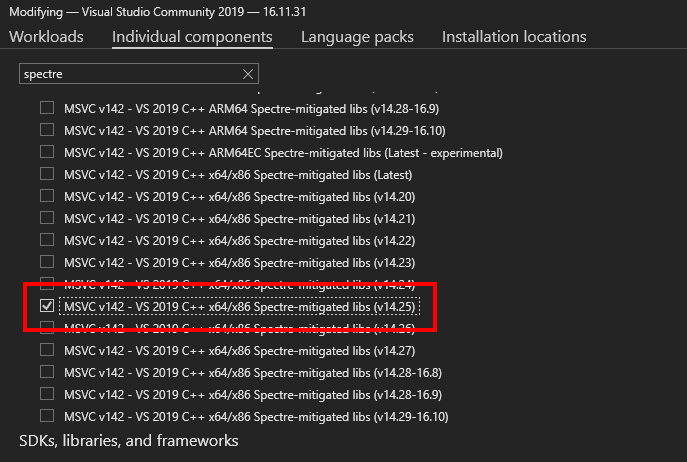Check ARM64 Spectre-mitigated libs (v14.28-16.9)
This screenshot has height=462, width=687.
(47, 108)
